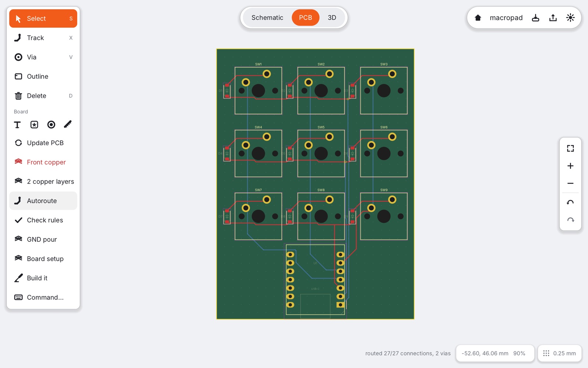Click the Select tool
The width and height of the screenshot is (588, 368).
click(43, 18)
